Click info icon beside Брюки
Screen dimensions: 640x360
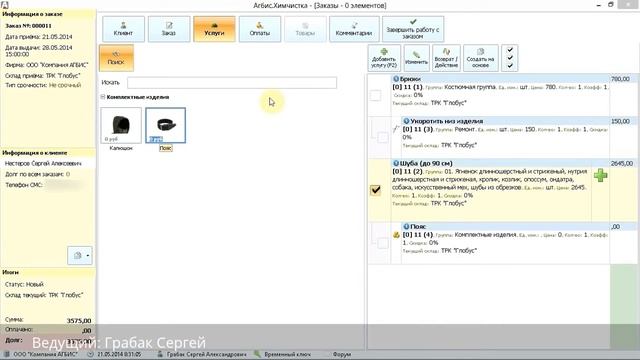(396, 79)
